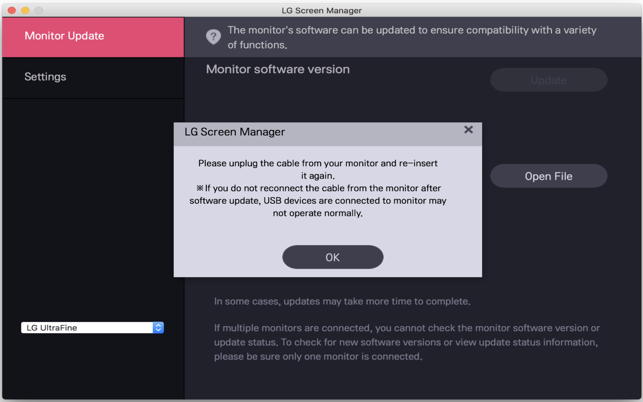Image resolution: width=643 pixels, height=402 pixels.
Task: Click the blue dropdown stepper arrows
Action: click(x=158, y=327)
